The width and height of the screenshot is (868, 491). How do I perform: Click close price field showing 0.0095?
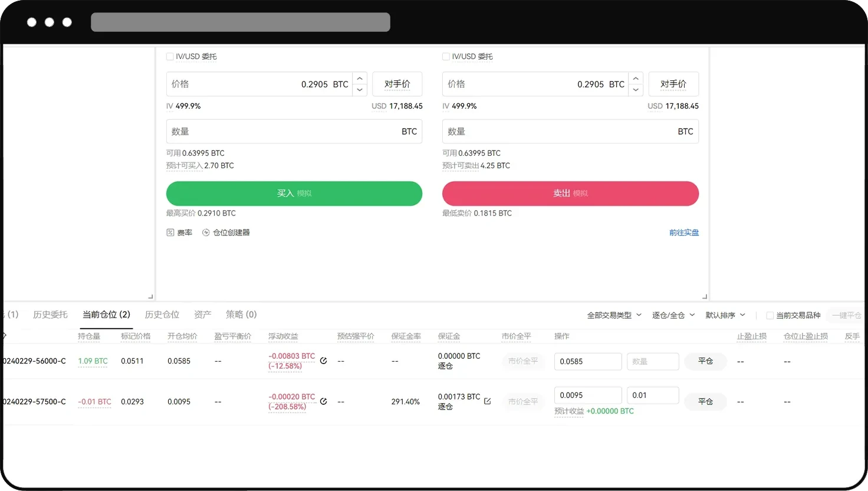(x=588, y=395)
